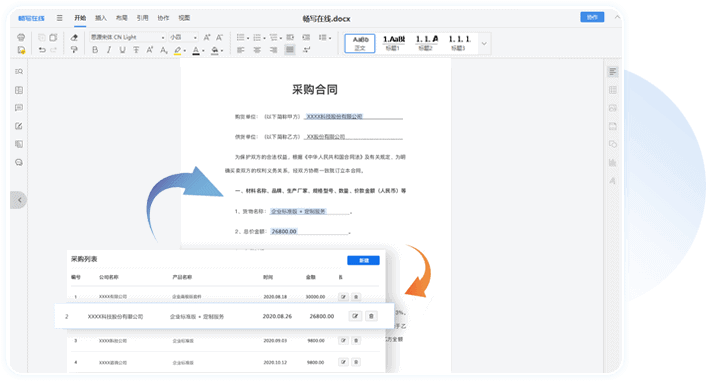Open highlight color dropdown arrow
The image size is (706, 381).
point(185,51)
